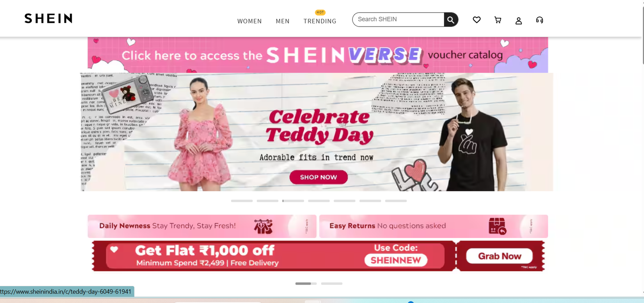644x303 pixels.
Task: Focus the Search SHEIN input field
Action: (x=398, y=19)
